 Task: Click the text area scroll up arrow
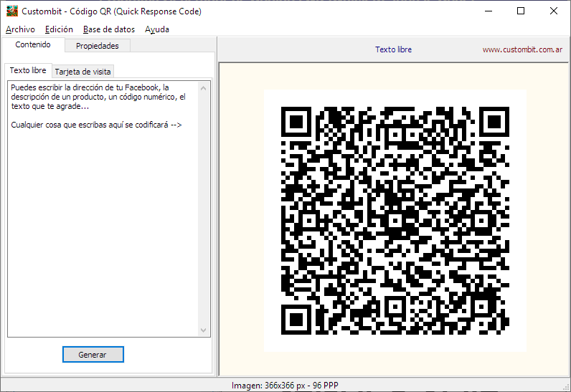pos(204,87)
